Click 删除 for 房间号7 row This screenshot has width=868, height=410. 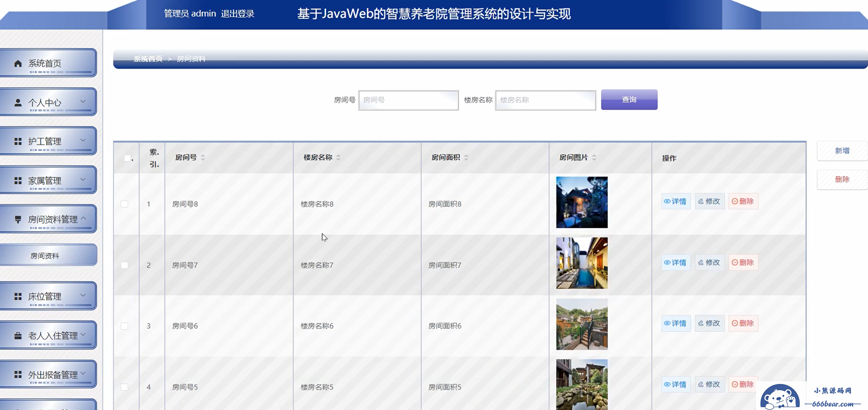[x=743, y=262]
